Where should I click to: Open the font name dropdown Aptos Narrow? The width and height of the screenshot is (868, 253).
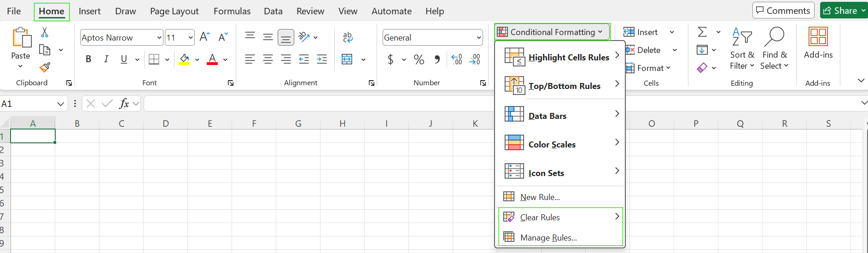coord(159,38)
